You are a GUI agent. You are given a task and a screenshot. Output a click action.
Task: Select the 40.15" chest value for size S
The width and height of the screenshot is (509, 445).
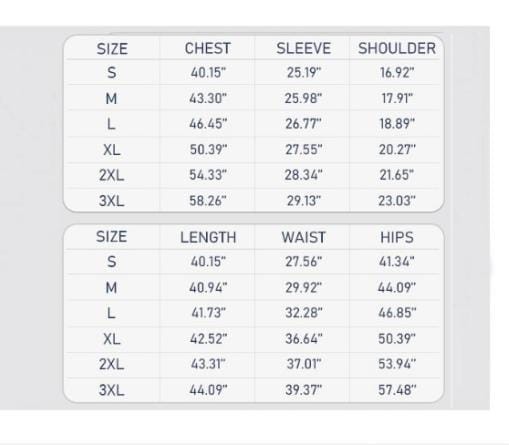tap(208, 72)
